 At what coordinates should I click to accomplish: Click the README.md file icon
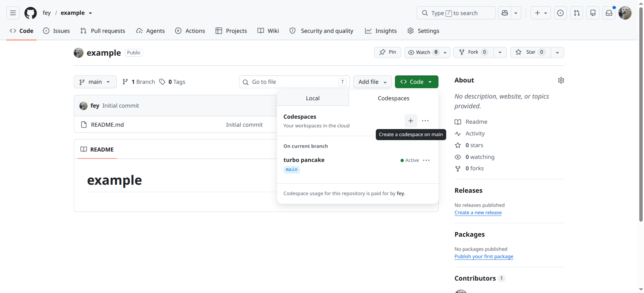[84, 125]
